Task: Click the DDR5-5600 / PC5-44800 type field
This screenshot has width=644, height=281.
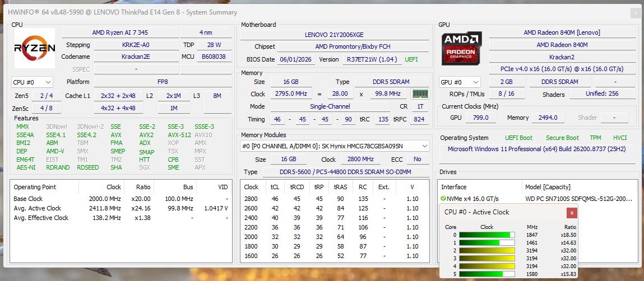Action: (345, 172)
